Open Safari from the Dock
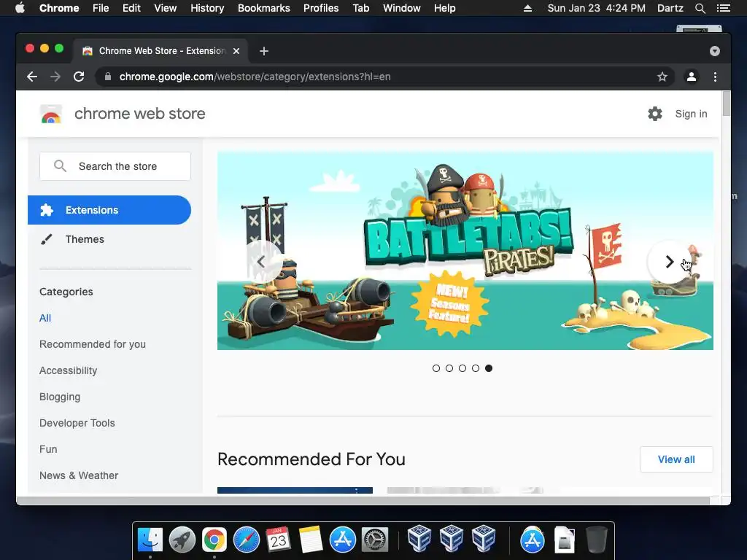747x560 pixels. point(247,540)
